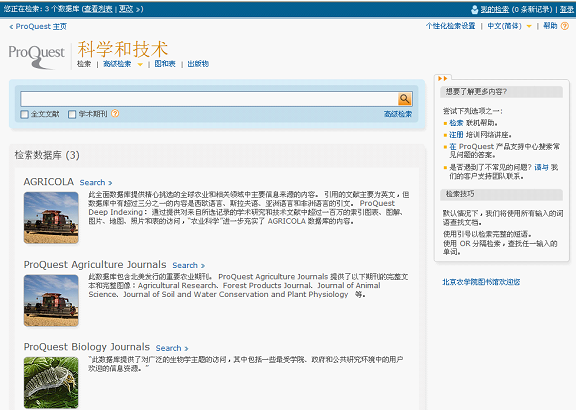The image size is (577, 410).
Task: Click 高级检索 link under search box
Action: point(398,114)
